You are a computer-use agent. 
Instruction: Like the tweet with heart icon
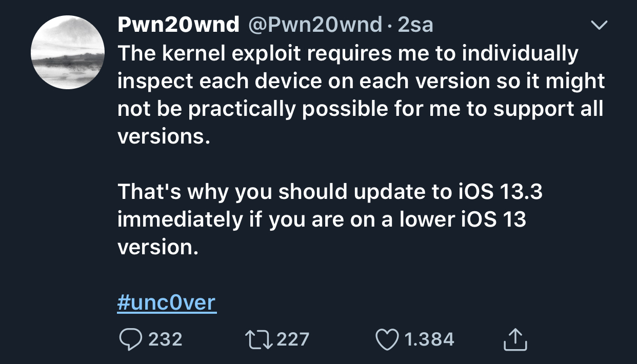pyautogui.click(x=387, y=339)
